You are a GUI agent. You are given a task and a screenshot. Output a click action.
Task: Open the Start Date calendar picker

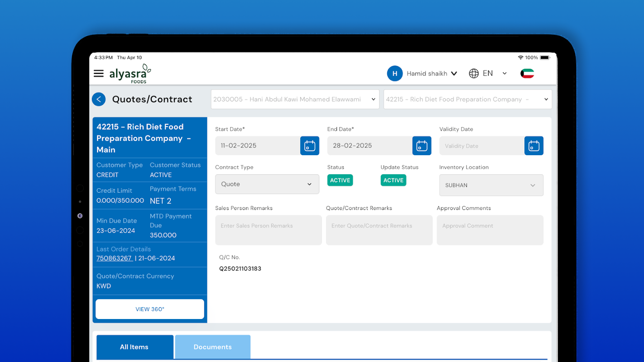(x=310, y=146)
